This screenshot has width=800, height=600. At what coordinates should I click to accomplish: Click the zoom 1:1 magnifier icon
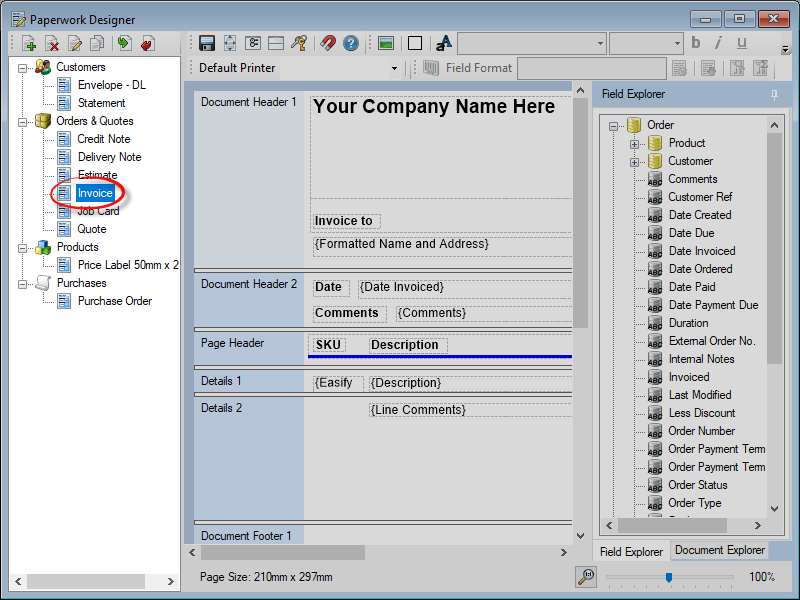(586, 576)
